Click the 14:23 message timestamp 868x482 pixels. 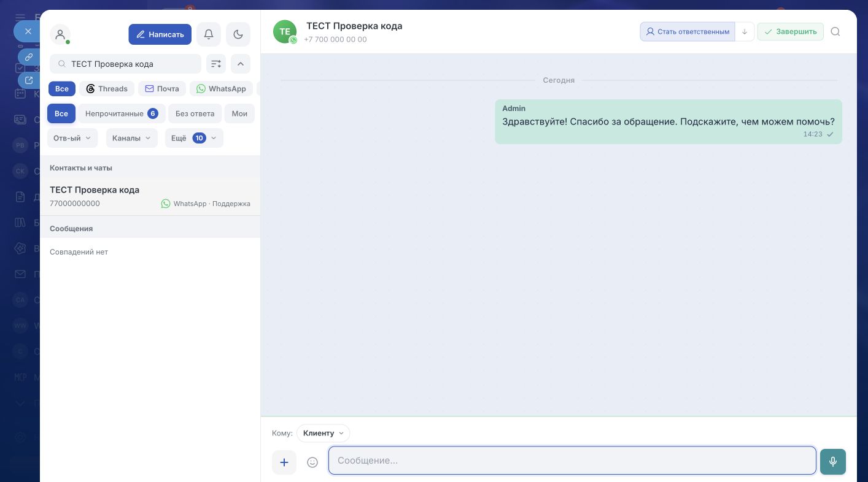pyautogui.click(x=812, y=134)
